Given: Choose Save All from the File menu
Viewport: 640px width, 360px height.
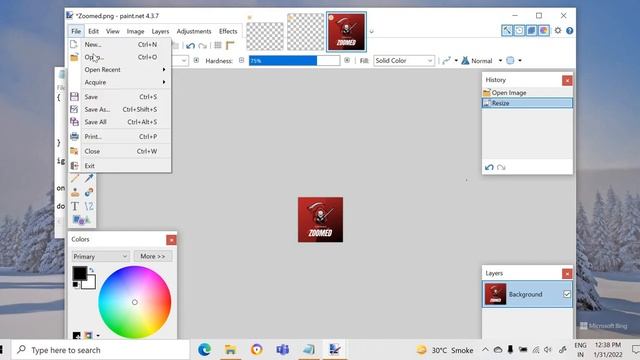Looking at the screenshot, I should tap(119, 122).
